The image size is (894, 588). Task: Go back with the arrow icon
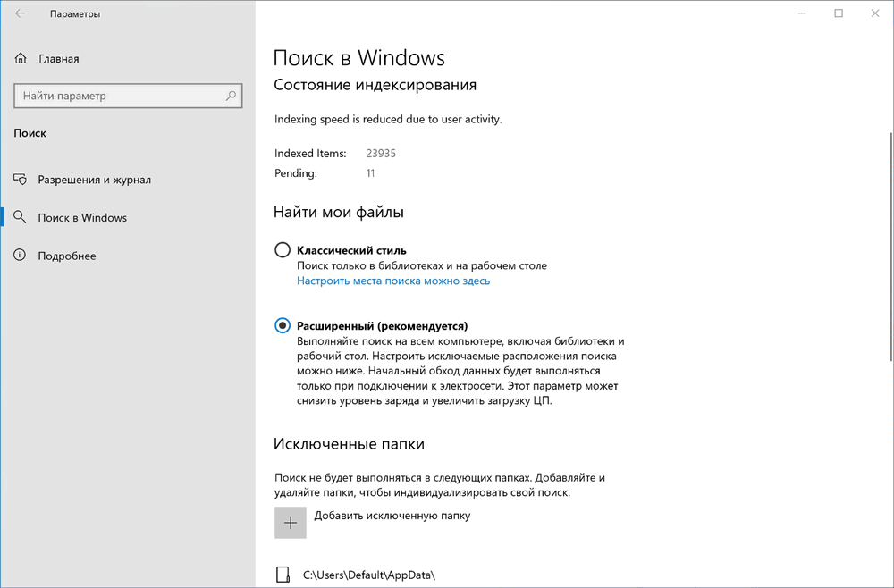(x=20, y=13)
